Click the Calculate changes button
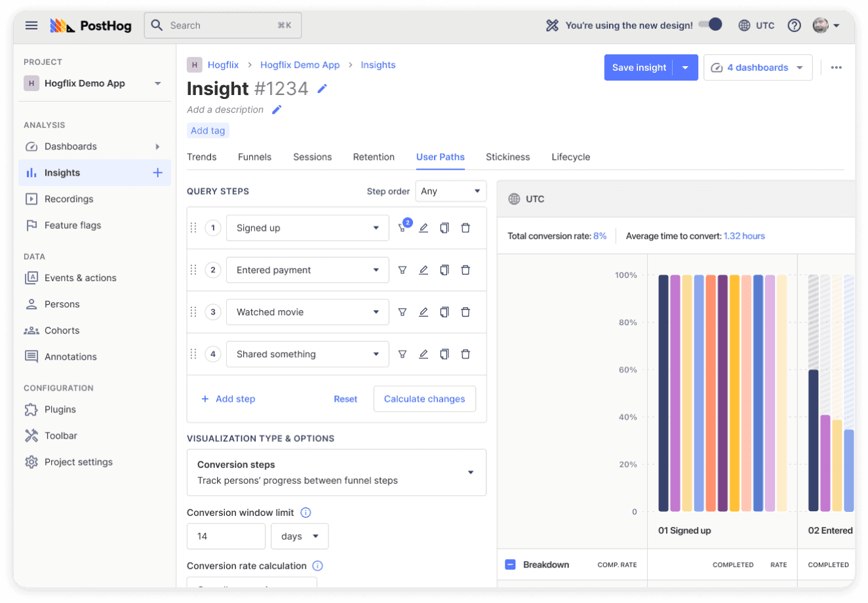 424,399
